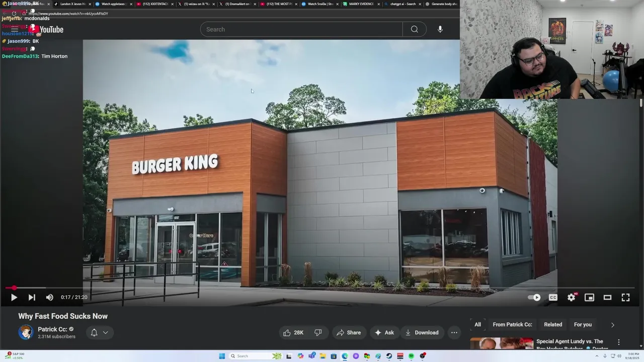
Task: Open the purple media player taskbar icon
Action: coord(356,356)
